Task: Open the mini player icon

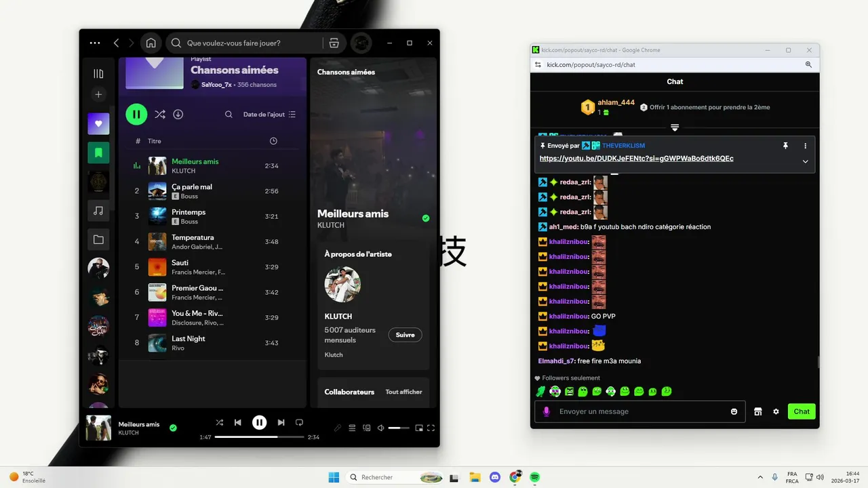Action: pyautogui.click(x=418, y=428)
